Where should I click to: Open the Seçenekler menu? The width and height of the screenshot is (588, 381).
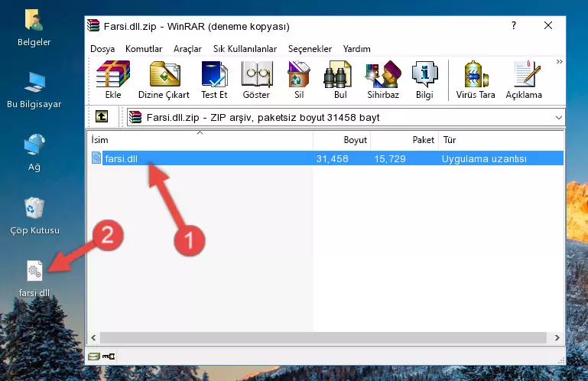tap(310, 49)
